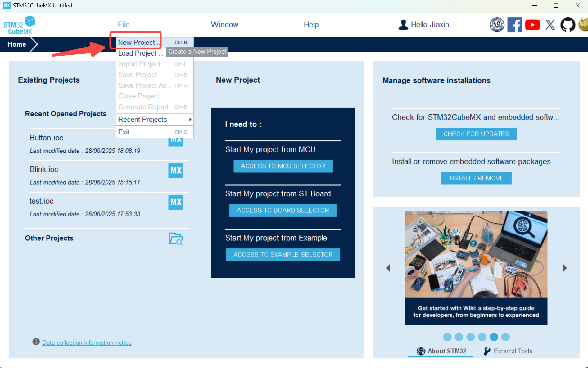The image size is (588, 368).
Task: Select the first carousel dot
Action: click(447, 337)
